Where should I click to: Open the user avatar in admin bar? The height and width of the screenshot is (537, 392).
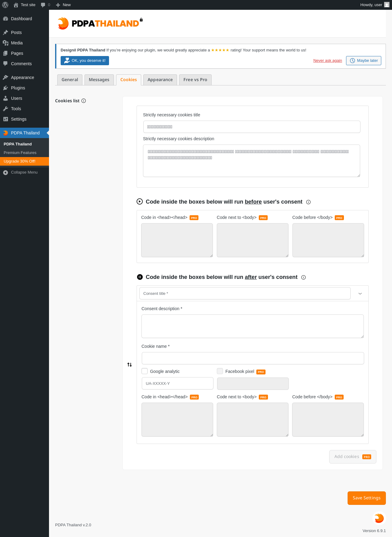387,5
